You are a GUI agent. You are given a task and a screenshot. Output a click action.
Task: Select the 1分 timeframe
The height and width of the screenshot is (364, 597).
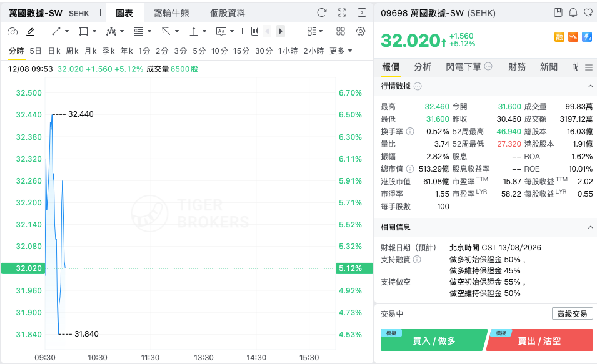[144, 51]
